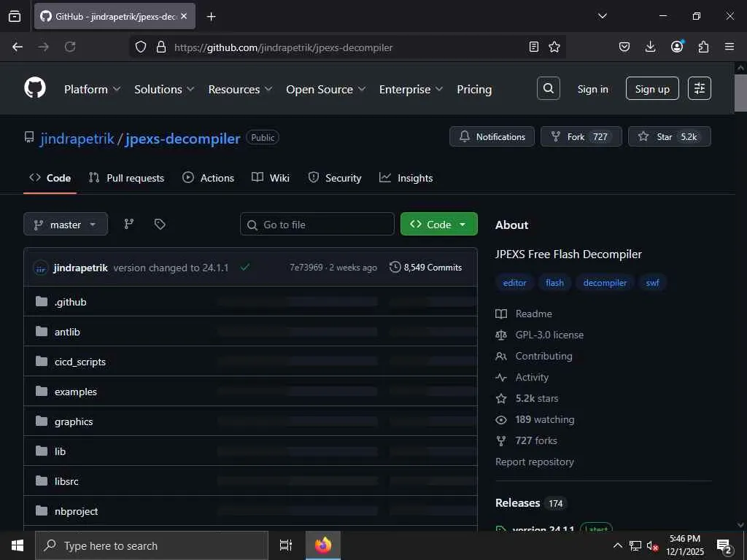The width and height of the screenshot is (747, 560).
Task: Reload the page with refresh icon
Action: 70,47
